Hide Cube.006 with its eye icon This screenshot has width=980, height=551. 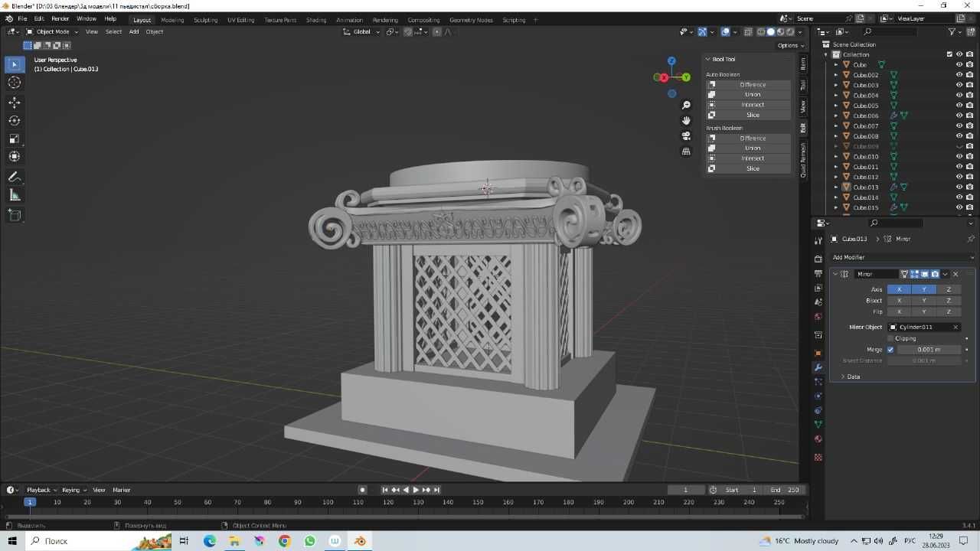click(x=959, y=116)
